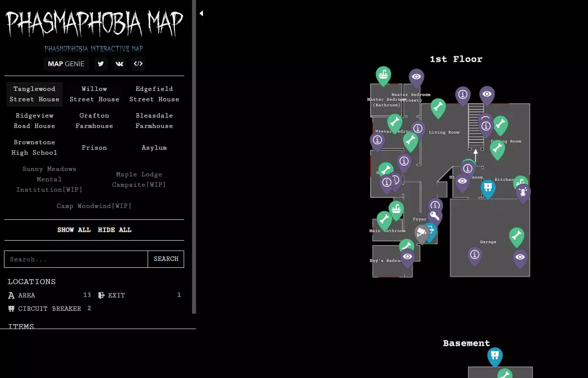This screenshot has width=588, height=378.
Task: Open the MAP GENIE link
Action: coord(66,64)
